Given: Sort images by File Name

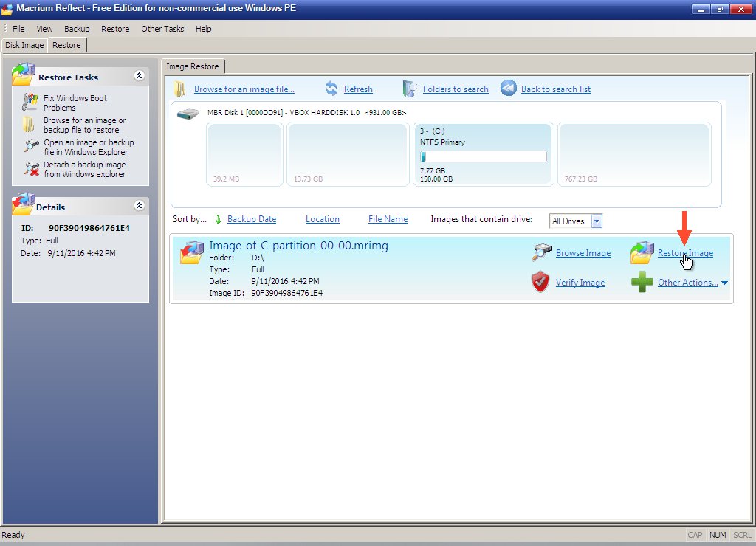Looking at the screenshot, I should click(x=388, y=219).
